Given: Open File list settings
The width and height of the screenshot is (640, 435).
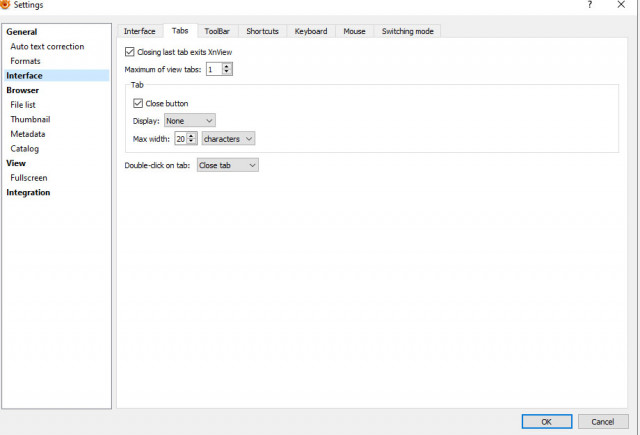Looking at the screenshot, I should (x=23, y=105).
